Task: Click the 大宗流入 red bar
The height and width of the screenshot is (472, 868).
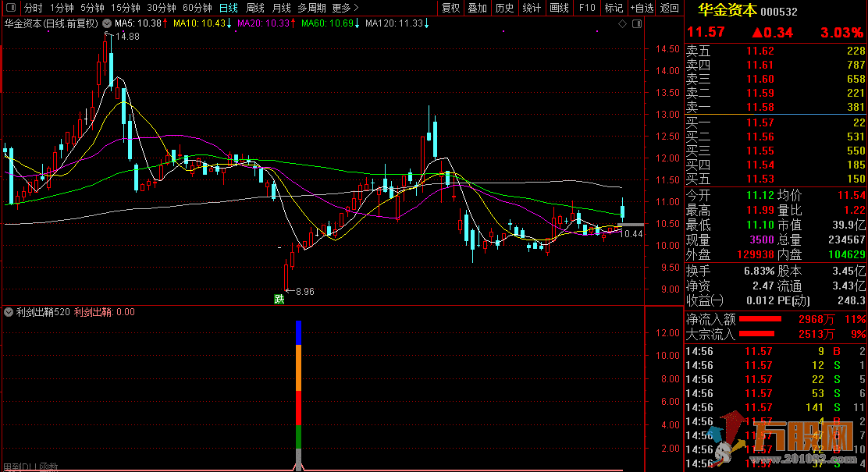Action: [756, 334]
